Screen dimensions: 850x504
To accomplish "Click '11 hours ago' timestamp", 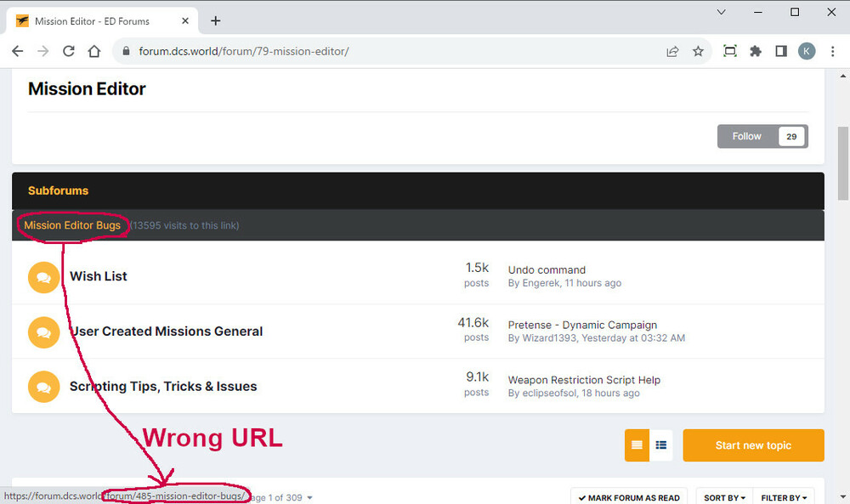I will pyautogui.click(x=593, y=283).
